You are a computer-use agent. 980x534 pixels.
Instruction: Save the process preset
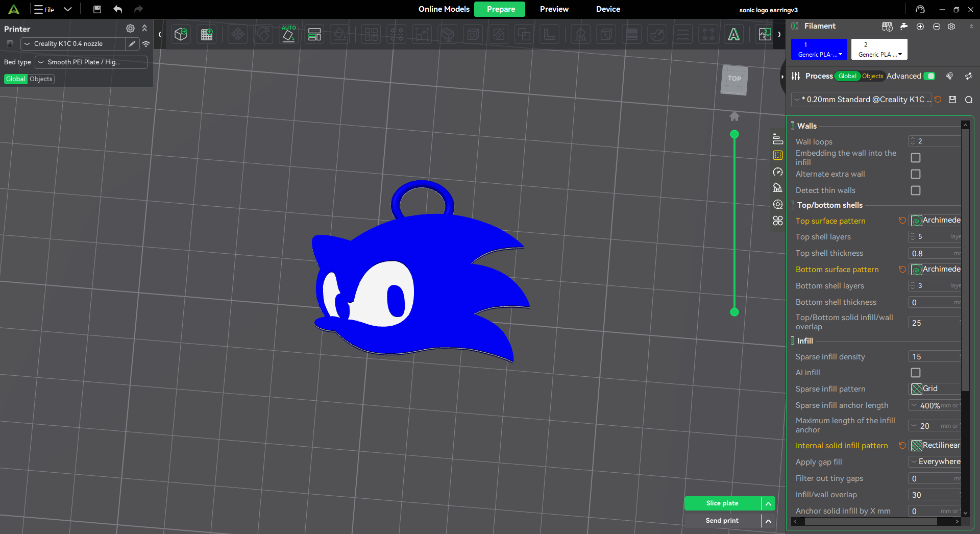tap(952, 100)
